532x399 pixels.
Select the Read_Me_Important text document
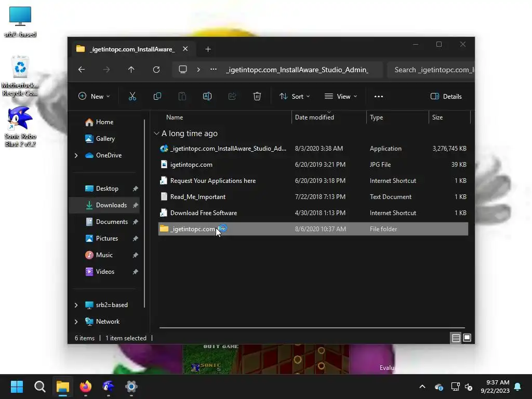tap(313, 197)
